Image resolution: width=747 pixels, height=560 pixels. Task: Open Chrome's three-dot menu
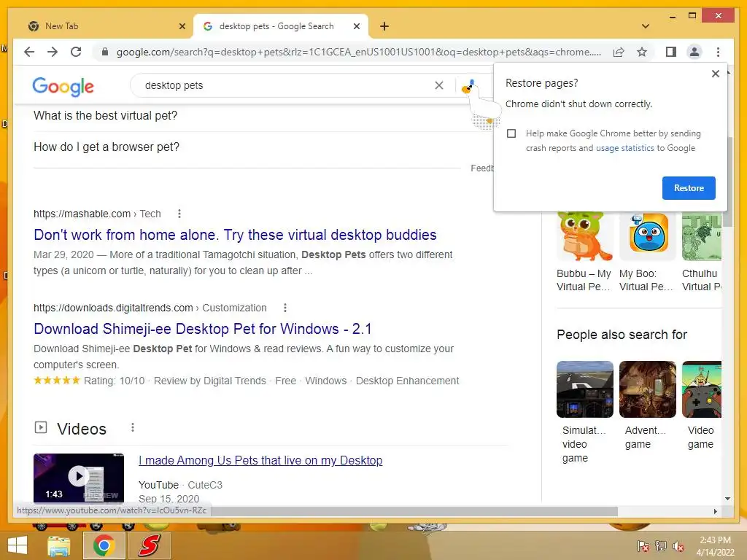click(x=718, y=52)
